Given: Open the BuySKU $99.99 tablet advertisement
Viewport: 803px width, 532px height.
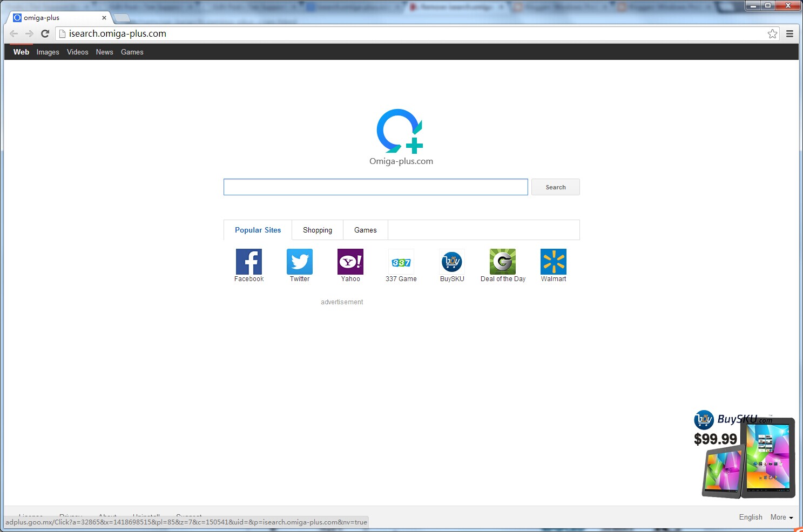Looking at the screenshot, I should tap(745, 454).
